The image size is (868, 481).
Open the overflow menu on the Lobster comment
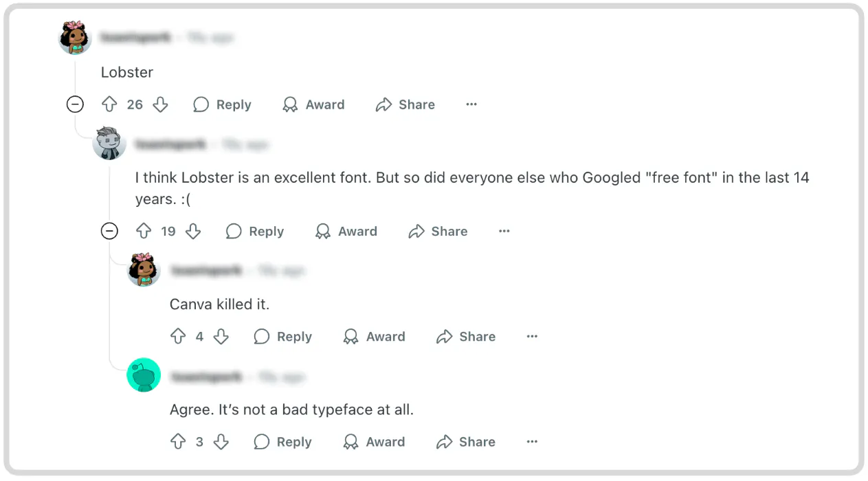[x=471, y=104]
